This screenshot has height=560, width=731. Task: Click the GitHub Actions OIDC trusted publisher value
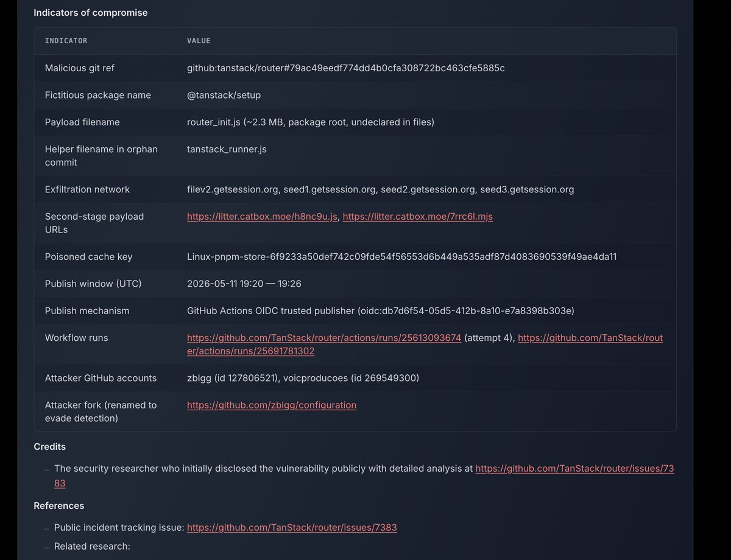coord(381,310)
